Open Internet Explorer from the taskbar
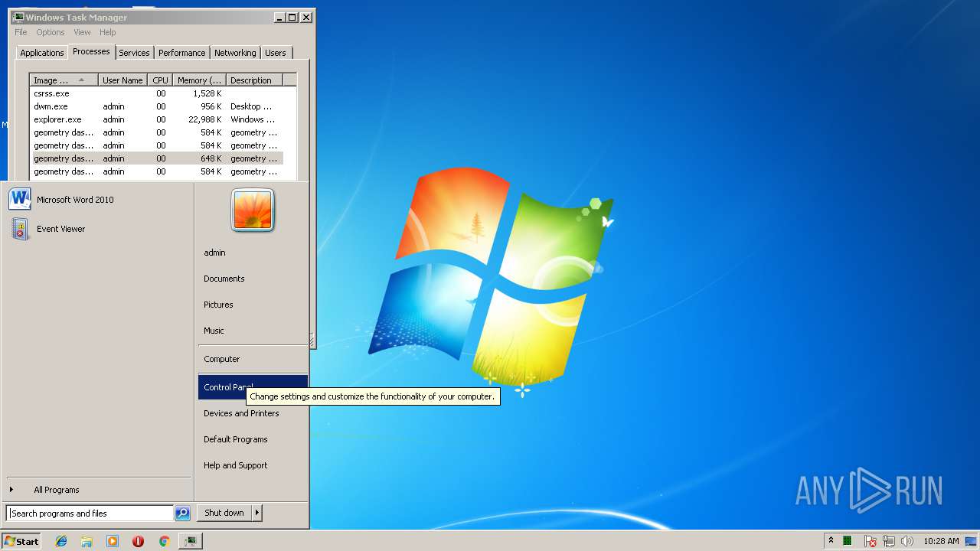Image resolution: width=980 pixels, height=551 pixels. [61, 541]
